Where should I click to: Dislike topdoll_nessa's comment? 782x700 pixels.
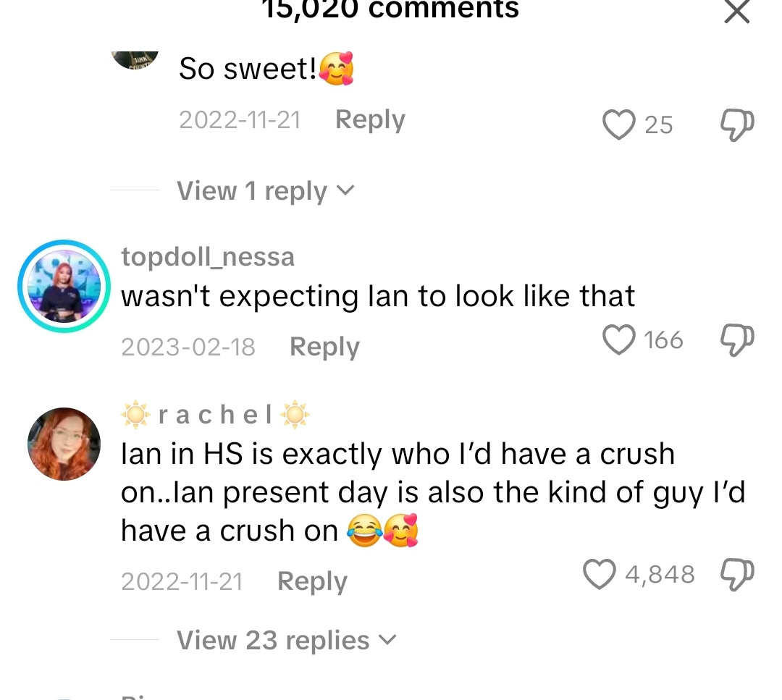pos(737,340)
